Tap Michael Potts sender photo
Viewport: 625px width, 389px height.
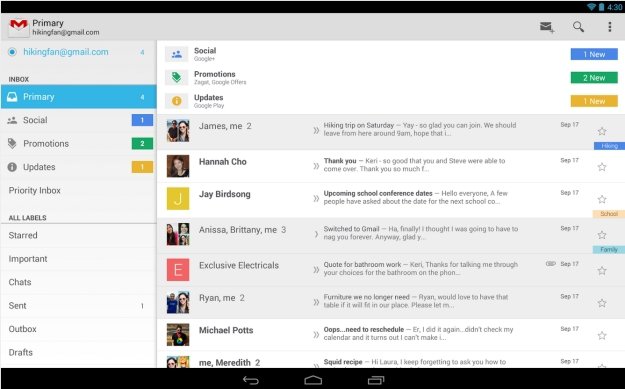tap(178, 334)
